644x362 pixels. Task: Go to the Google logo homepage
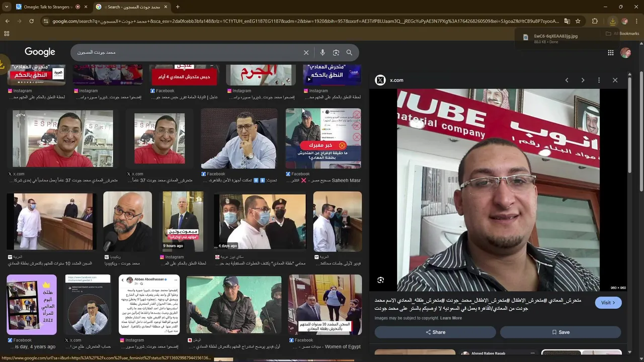pos(40,52)
